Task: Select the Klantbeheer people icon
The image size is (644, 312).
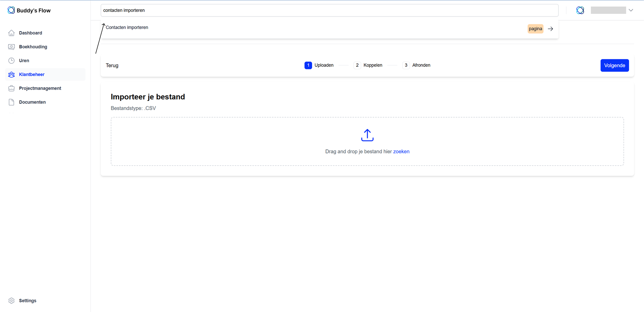Action: click(11, 75)
